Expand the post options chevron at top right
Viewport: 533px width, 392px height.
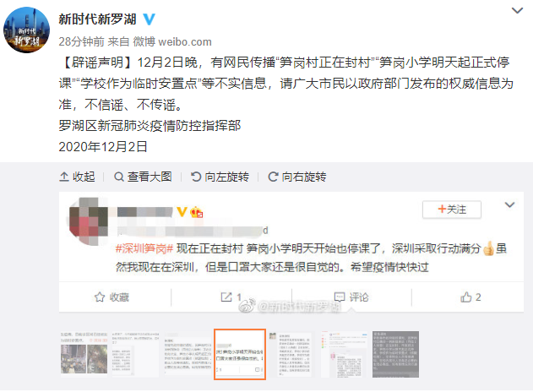click(x=517, y=10)
